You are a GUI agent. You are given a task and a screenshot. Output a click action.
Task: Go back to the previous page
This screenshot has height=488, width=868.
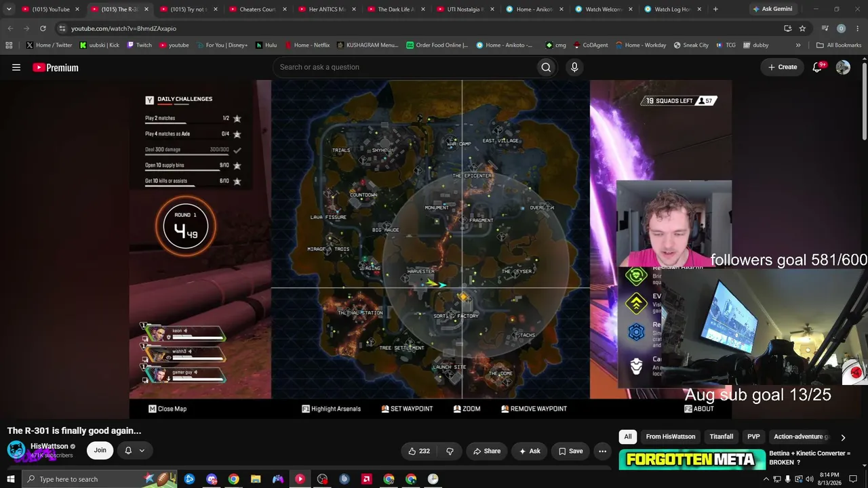pos(10,28)
